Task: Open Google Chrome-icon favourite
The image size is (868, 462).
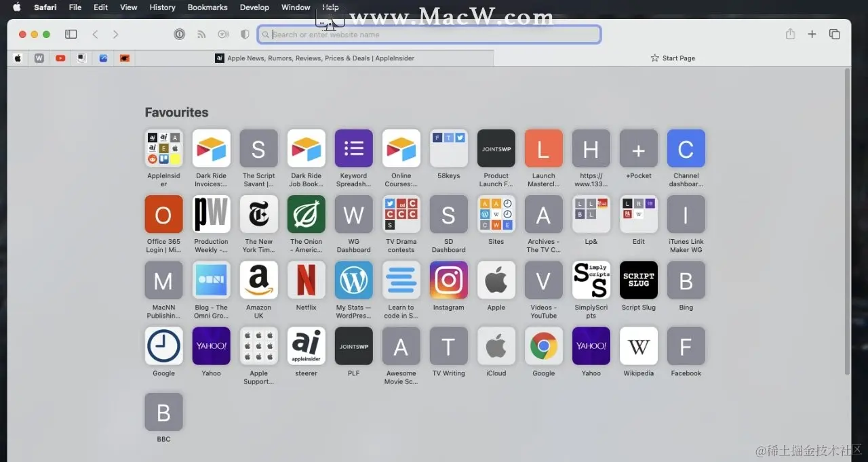Action: [543, 345]
